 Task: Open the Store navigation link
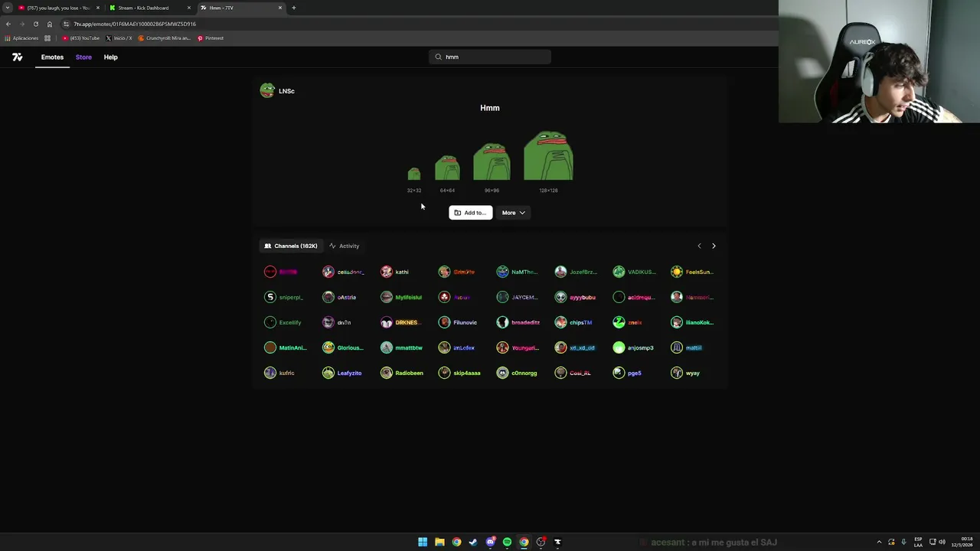[x=83, y=57]
